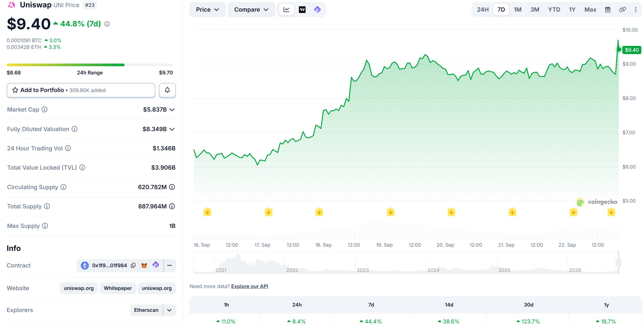644x325 pixels.
Task: Select the 1Y time range
Action: pyautogui.click(x=572, y=10)
